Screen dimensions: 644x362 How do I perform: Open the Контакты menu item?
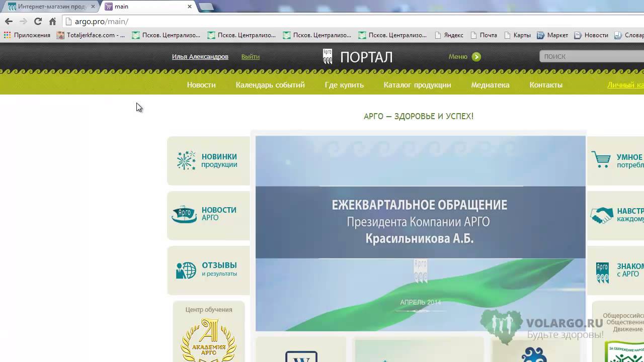tap(546, 85)
